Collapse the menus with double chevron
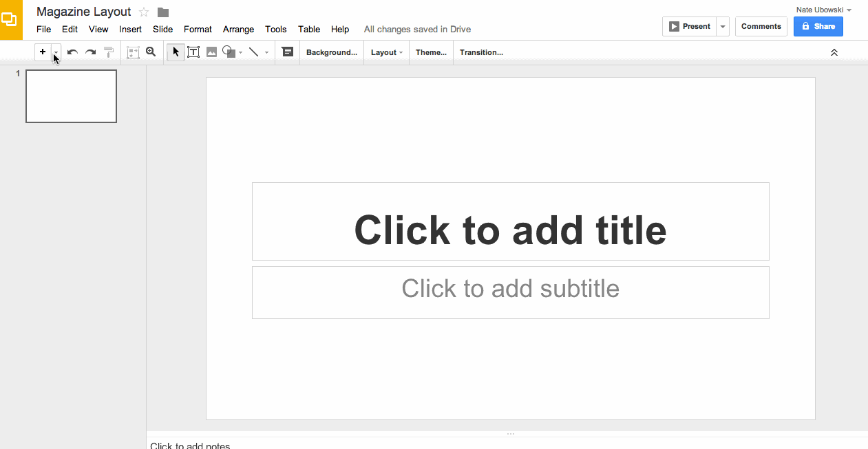This screenshot has width=868, height=449. click(834, 52)
